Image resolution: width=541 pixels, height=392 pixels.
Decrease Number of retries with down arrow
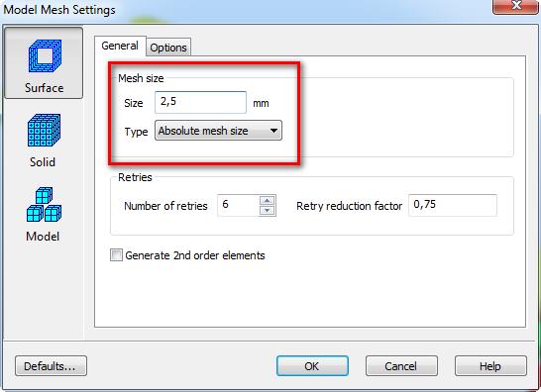point(268,210)
